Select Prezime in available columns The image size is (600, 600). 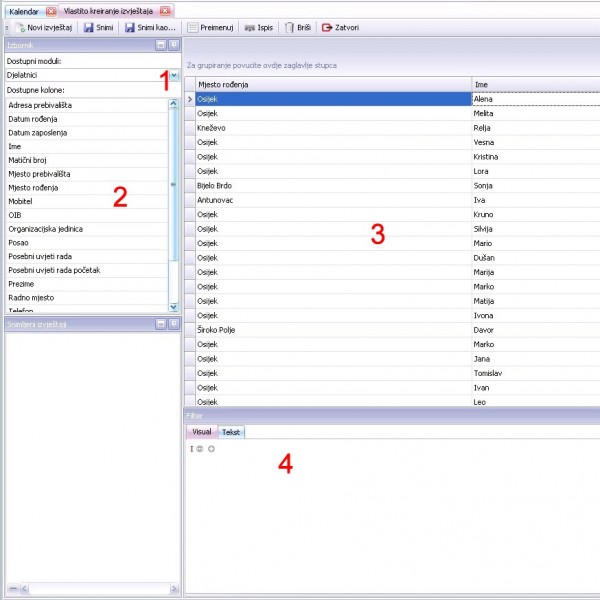coord(87,284)
